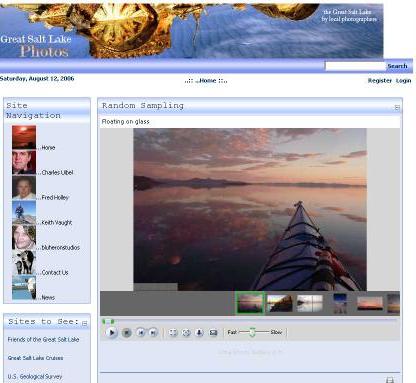Skip to the next slideshow photo

click(x=153, y=332)
